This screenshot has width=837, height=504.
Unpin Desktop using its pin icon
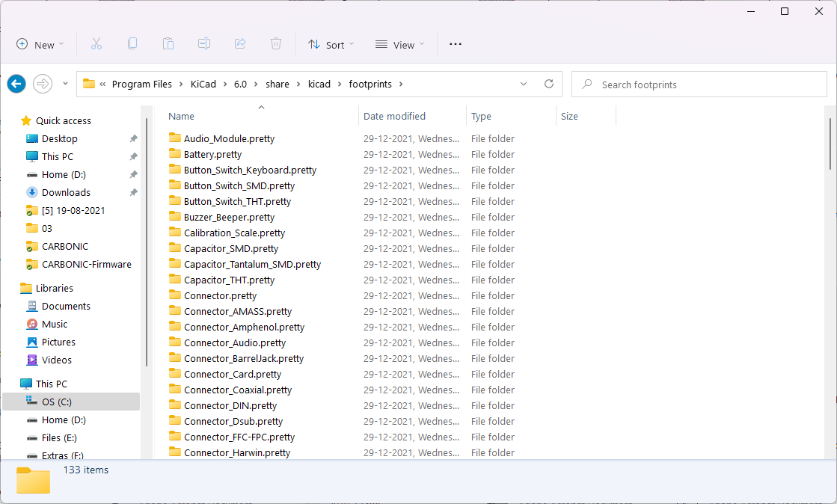click(133, 139)
